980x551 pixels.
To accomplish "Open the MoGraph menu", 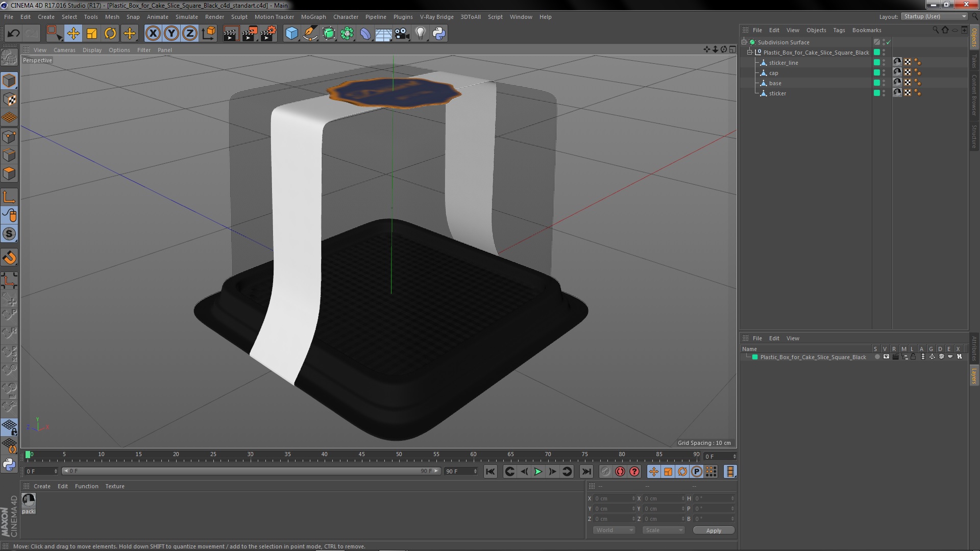I will (x=313, y=17).
